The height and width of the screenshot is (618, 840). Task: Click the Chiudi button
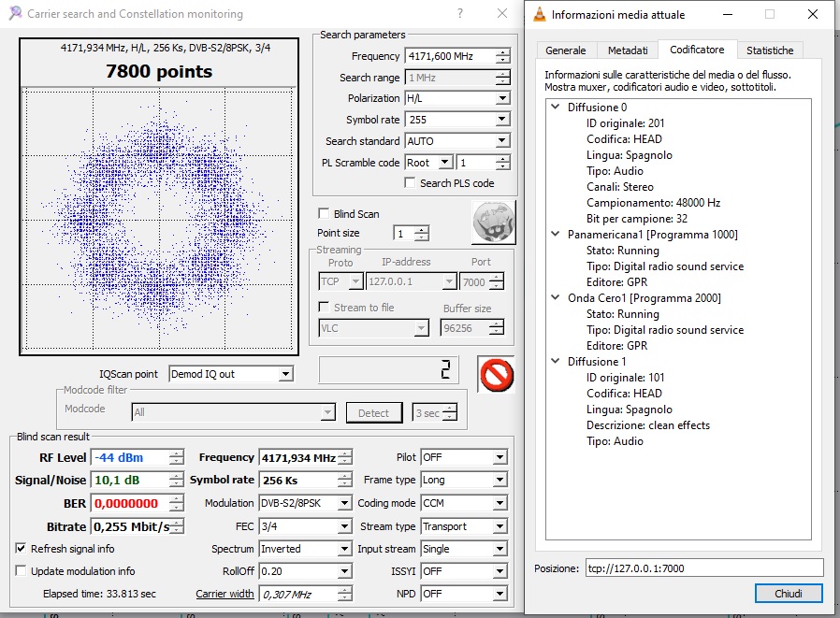pyautogui.click(x=788, y=594)
